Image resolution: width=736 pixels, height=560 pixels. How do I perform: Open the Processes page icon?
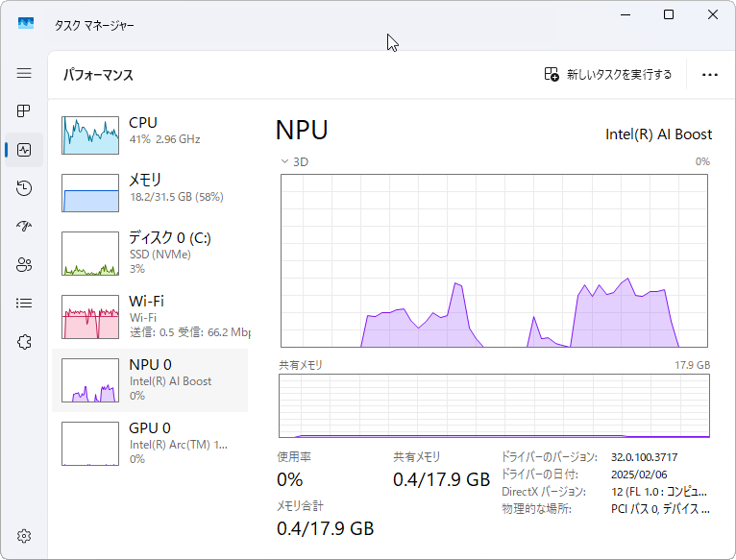click(x=24, y=111)
